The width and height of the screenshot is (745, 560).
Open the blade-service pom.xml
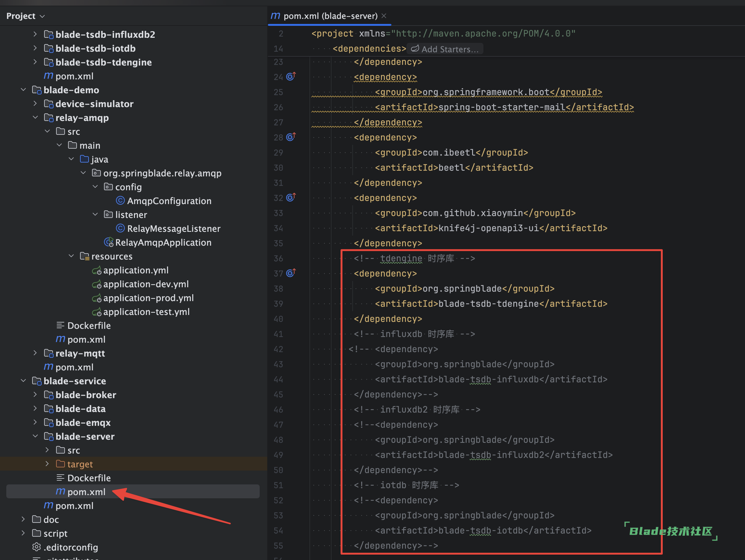[x=69, y=506]
